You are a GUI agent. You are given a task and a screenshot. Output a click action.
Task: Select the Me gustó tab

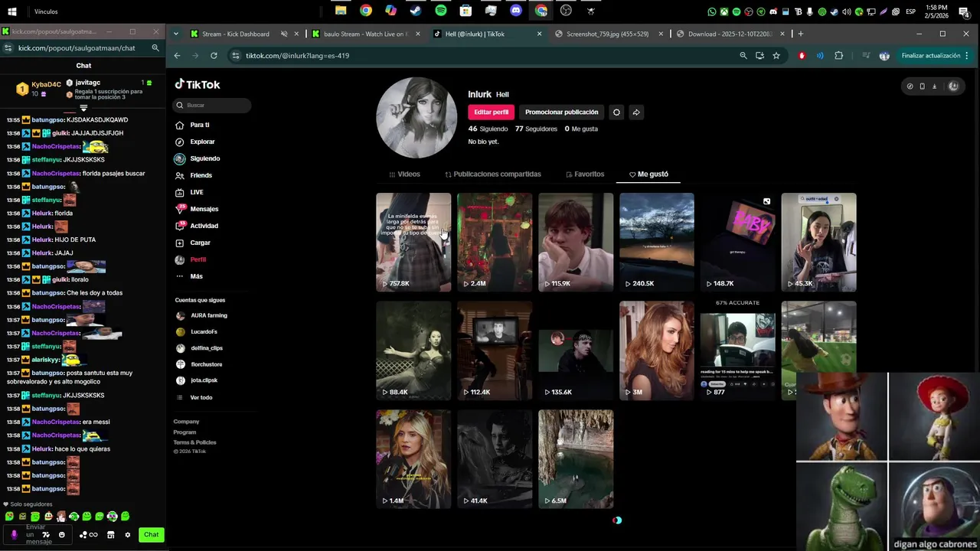648,174
